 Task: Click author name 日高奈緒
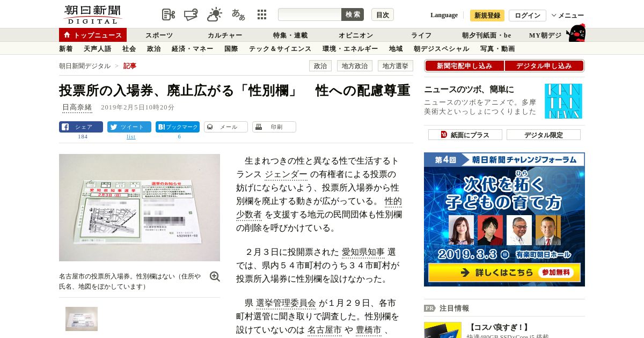(x=77, y=107)
